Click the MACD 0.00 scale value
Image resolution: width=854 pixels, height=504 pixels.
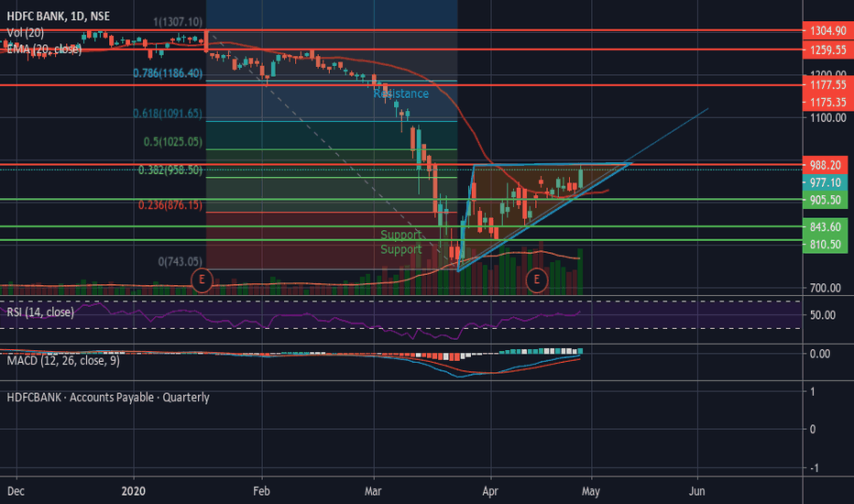(820, 354)
